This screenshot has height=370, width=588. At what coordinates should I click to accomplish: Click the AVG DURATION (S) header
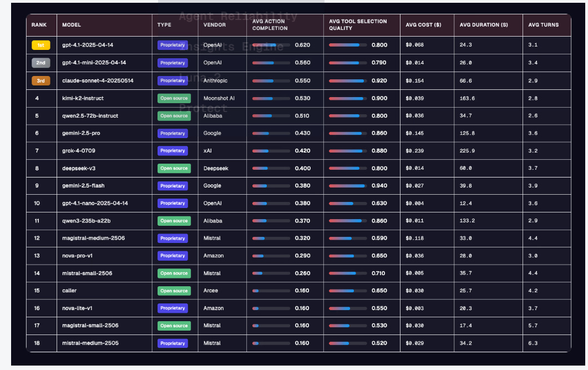tap(484, 25)
